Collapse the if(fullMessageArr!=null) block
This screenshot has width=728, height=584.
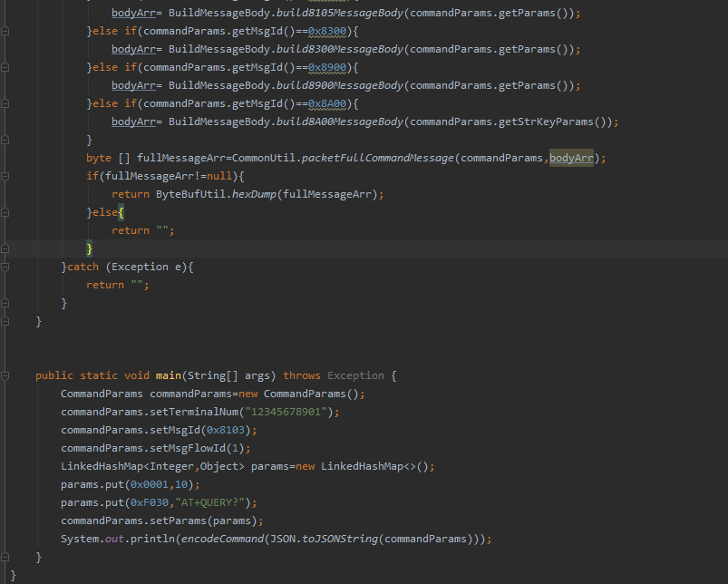pos(6,176)
